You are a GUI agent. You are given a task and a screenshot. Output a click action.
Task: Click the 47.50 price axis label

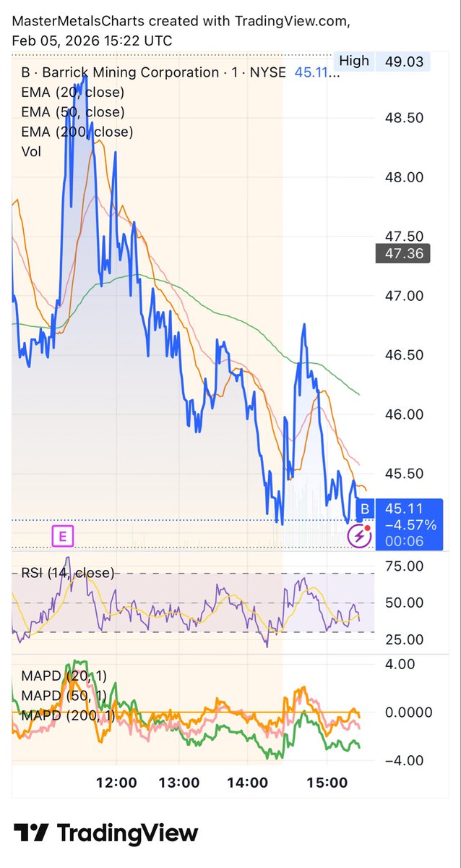(x=405, y=236)
